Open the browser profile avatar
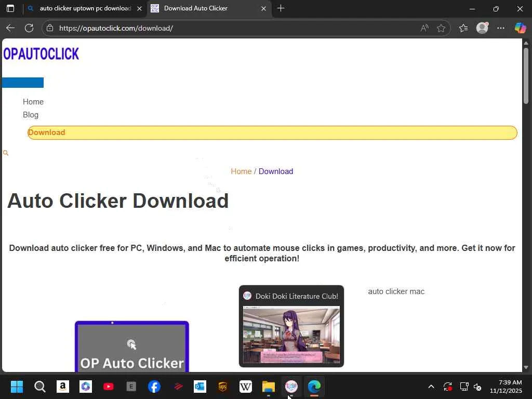The height and width of the screenshot is (399, 532). [x=482, y=28]
